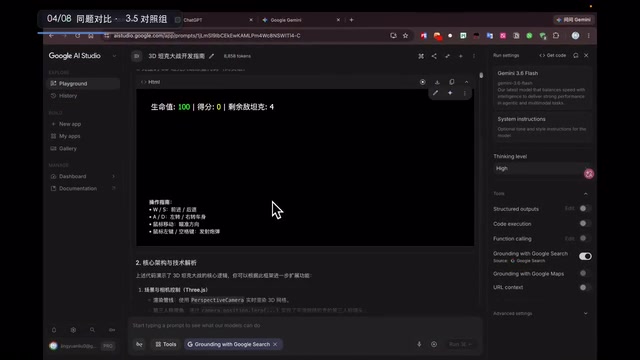The width and height of the screenshot is (640, 360).
Task: Toggle URL context switch
Action: (x=584, y=287)
